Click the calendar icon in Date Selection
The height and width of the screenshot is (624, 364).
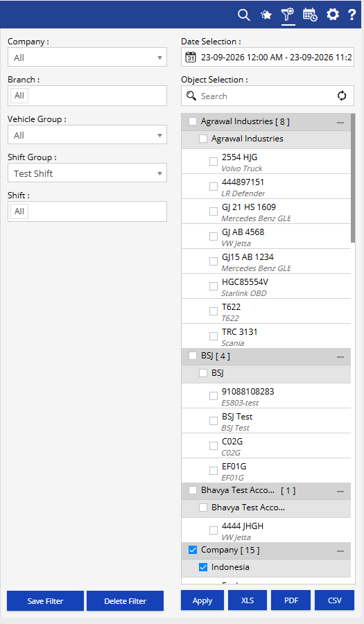coord(191,58)
